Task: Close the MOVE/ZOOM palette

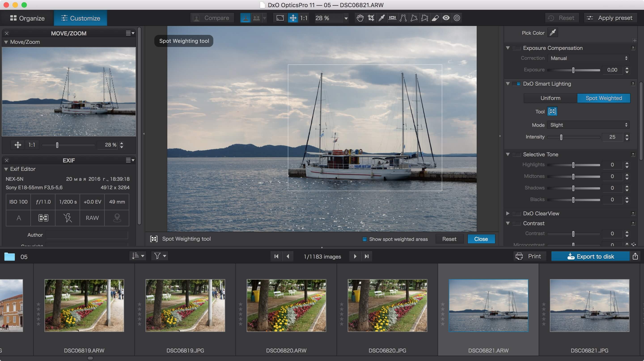Action: tap(7, 33)
